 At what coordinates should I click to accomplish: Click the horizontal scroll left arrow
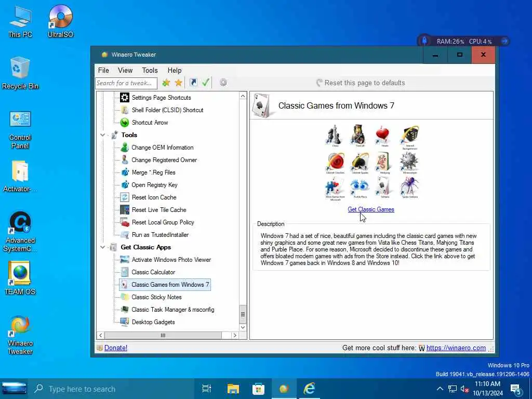(100, 335)
